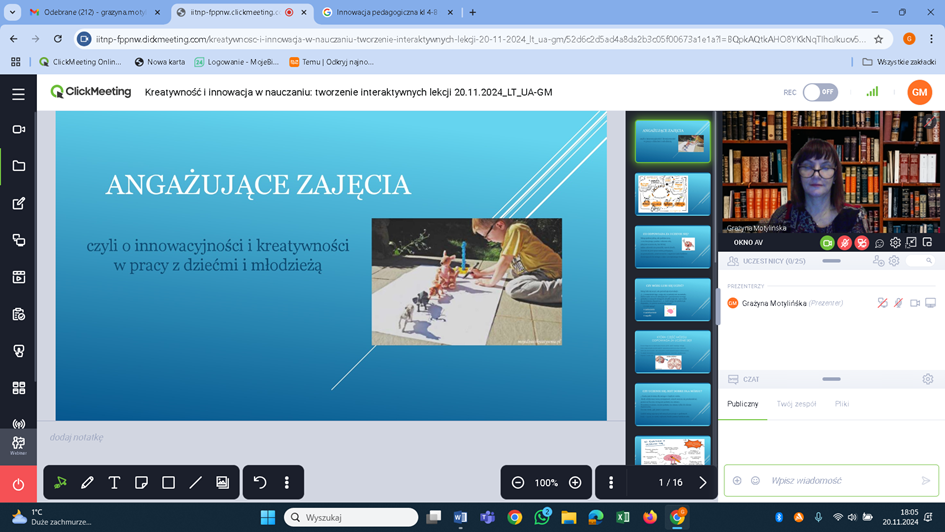Select the third slide thumbnail
Viewport: 945px width, 532px height.
(x=673, y=246)
